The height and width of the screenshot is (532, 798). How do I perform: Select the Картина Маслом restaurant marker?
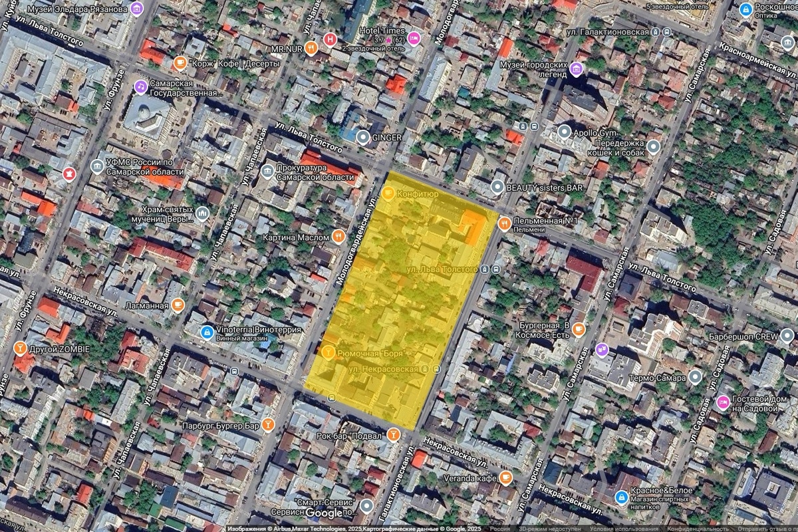click(339, 237)
